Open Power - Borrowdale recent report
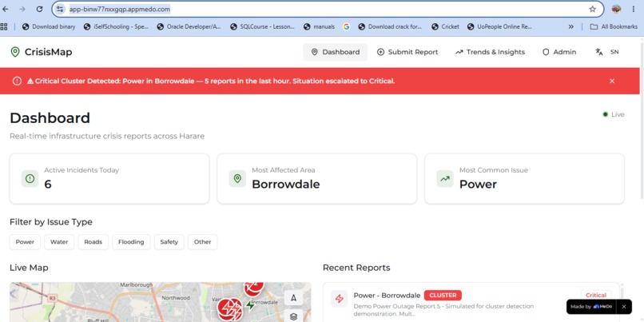The height and width of the screenshot is (322, 644). 471,302
